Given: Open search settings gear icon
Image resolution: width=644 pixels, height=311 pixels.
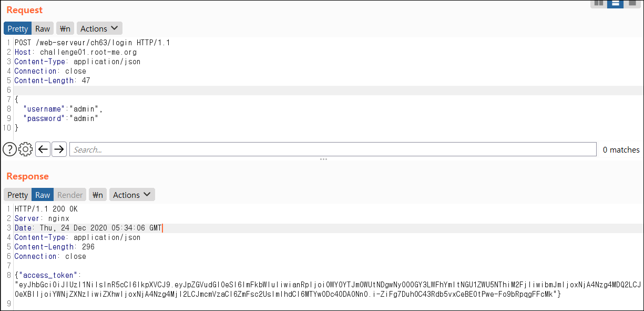Looking at the screenshot, I should [x=25, y=150].
